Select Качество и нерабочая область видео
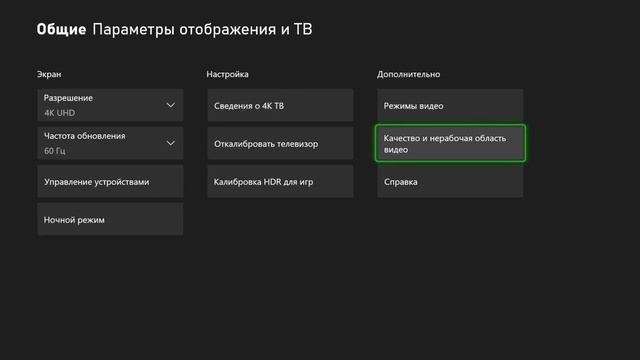This screenshot has width=640, height=360. [x=450, y=143]
